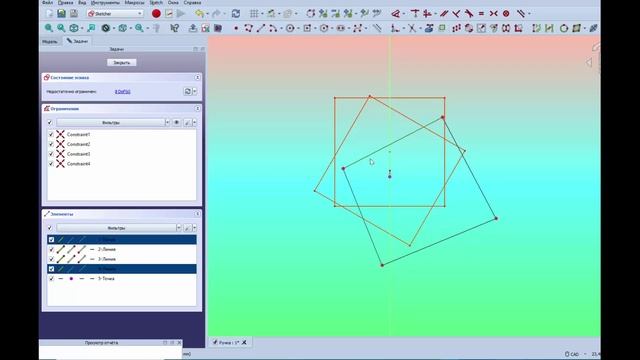Click the Fit all zoom icon
Screen dimensions: 640x360
coord(49,28)
